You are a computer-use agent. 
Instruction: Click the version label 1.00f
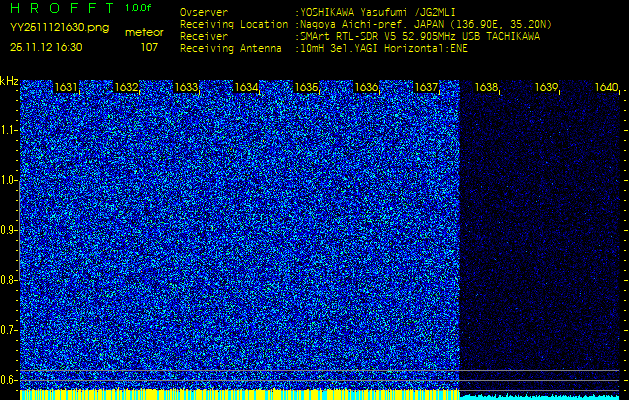point(138,8)
